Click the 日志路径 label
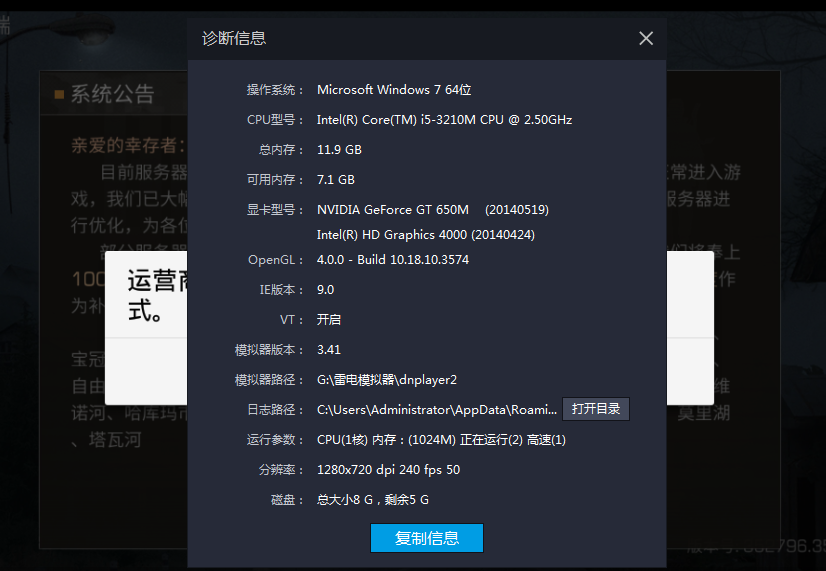The image size is (826, 571). pos(275,410)
